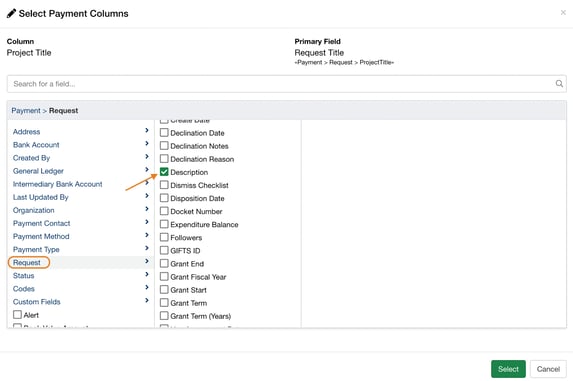Image resolution: width=573 pixels, height=381 pixels.
Task: Check the Disposition Date checkbox
Action: (164, 198)
